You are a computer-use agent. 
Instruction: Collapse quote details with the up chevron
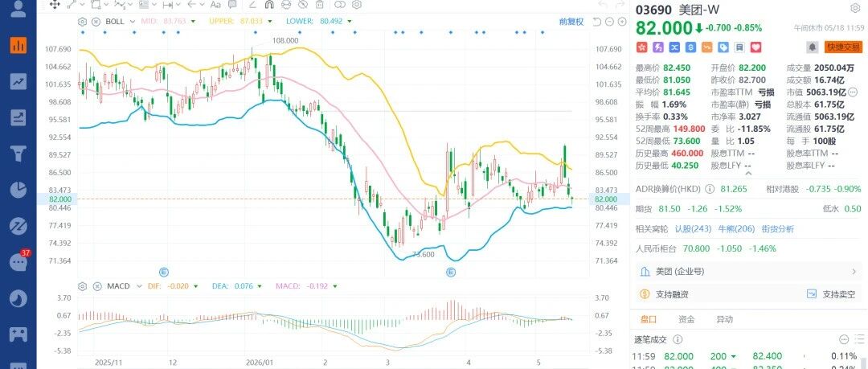point(749,173)
